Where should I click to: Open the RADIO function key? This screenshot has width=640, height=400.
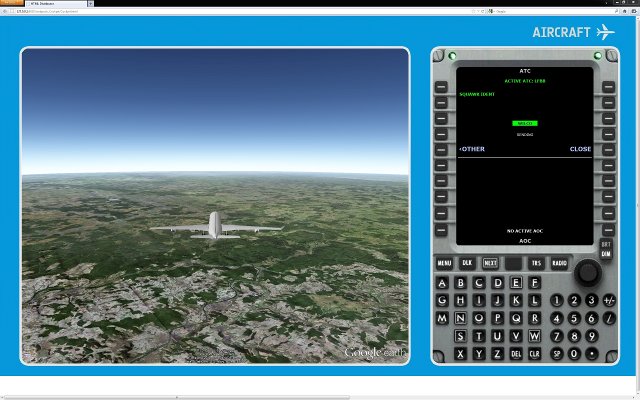click(x=560, y=263)
